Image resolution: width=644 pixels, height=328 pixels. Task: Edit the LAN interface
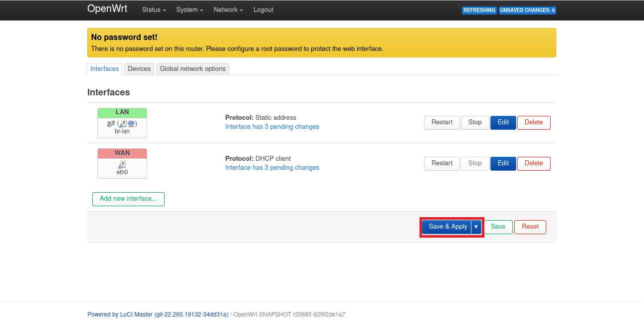pyautogui.click(x=503, y=122)
